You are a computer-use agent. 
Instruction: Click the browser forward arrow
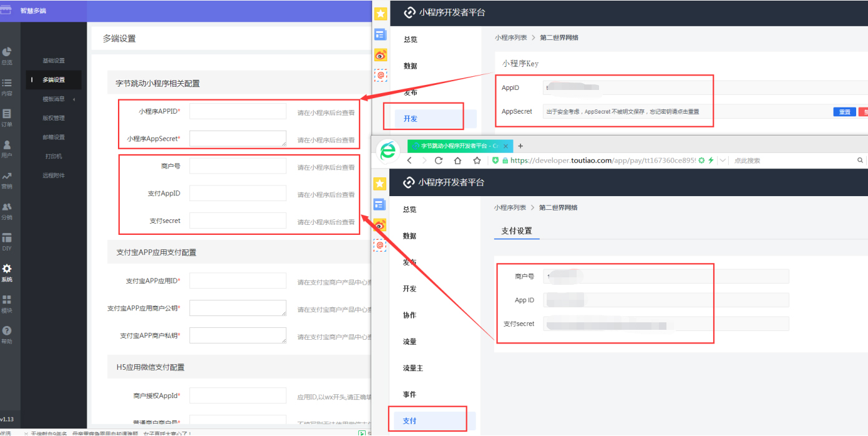coord(424,161)
